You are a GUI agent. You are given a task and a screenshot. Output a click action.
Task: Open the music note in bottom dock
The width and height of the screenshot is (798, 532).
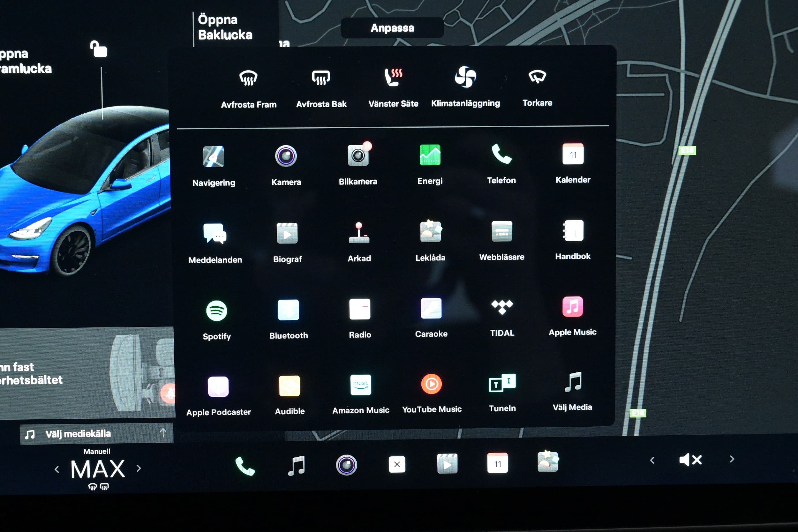[296, 466]
